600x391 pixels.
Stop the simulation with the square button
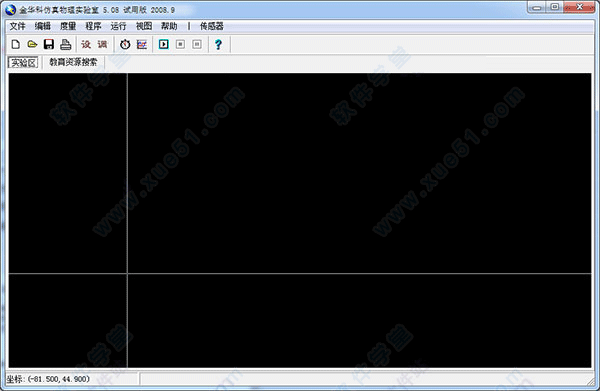pyautogui.click(x=180, y=44)
